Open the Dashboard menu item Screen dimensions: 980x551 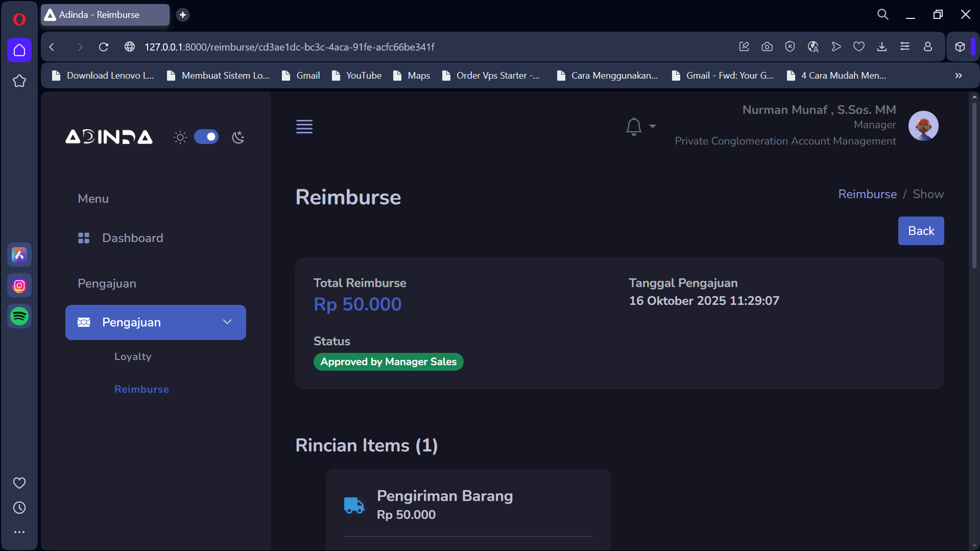click(x=132, y=238)
